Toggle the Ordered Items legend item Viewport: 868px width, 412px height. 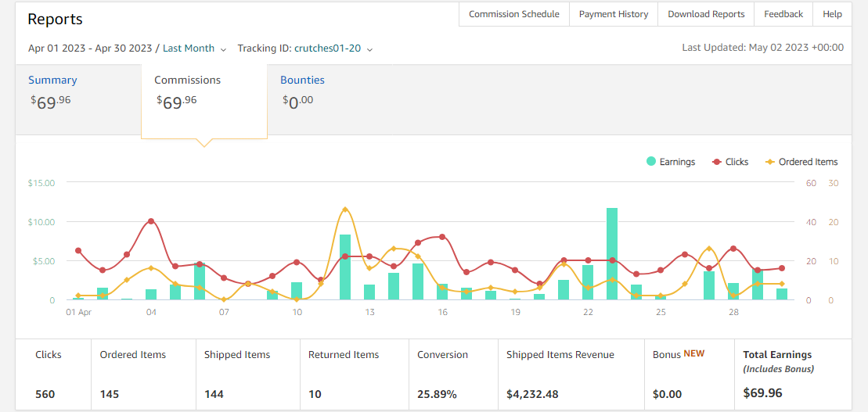click(x=801, y=162)
